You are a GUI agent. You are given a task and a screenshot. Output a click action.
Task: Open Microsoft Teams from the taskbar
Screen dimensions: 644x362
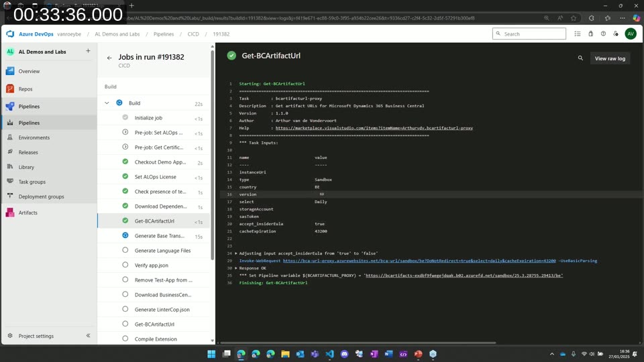pyautogui.click(x=315, y=354)
